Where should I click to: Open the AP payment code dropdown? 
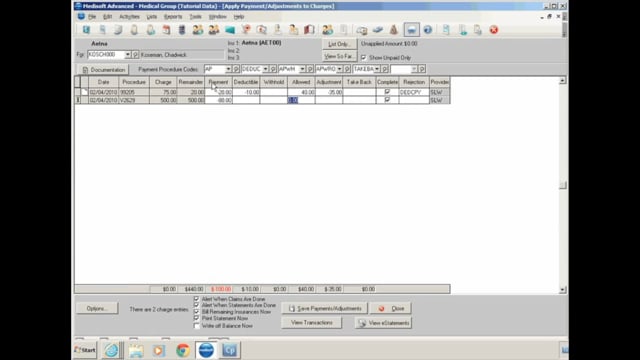click(229, 69)
